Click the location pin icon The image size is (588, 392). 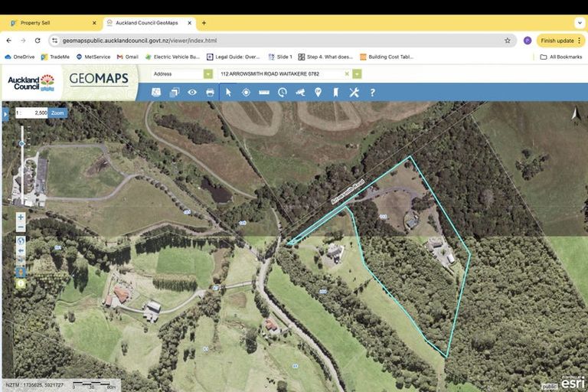[318, 92]
